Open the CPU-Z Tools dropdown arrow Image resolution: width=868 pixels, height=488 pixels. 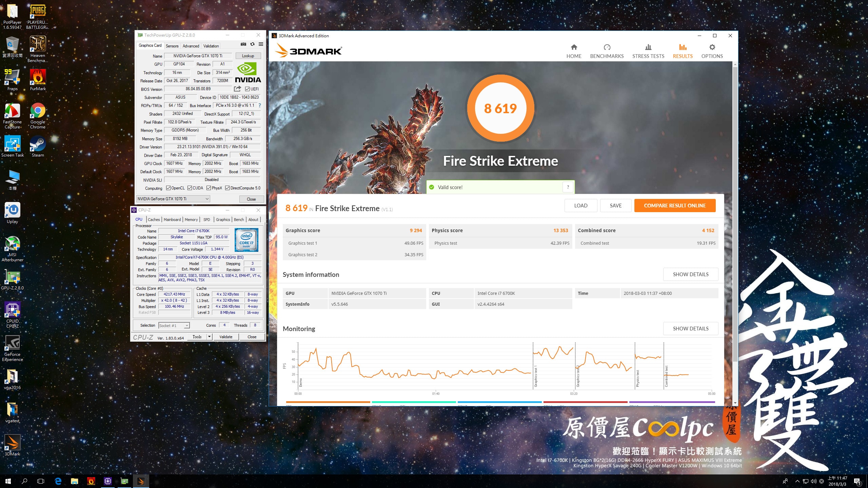click(x=209, y=337)
